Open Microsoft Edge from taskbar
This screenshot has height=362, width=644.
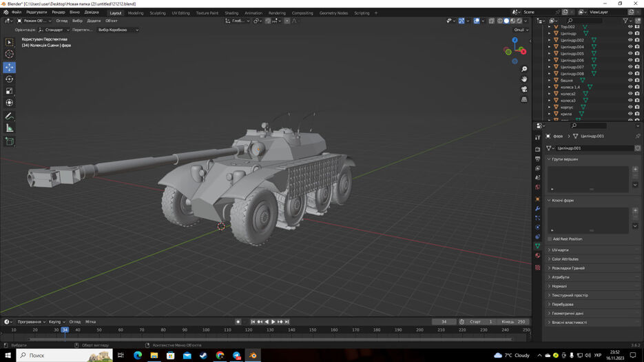click(x=138, y=355)
